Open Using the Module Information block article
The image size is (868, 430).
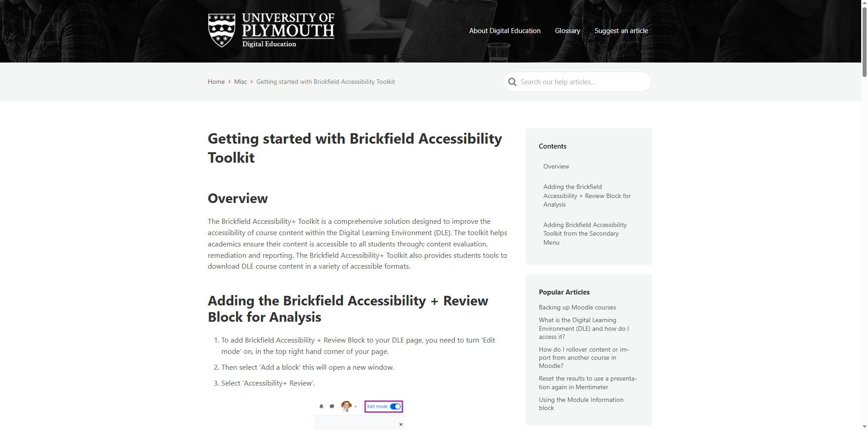(581, 404)
